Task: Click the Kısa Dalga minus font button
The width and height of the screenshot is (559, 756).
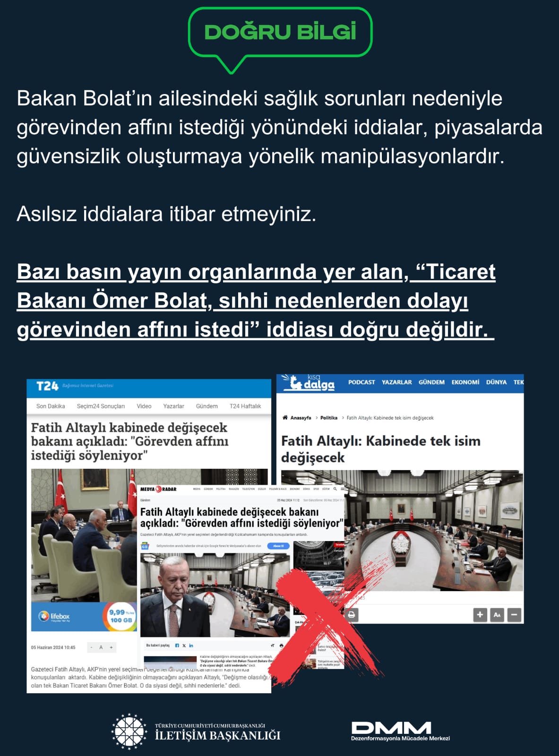Action: [x=514, y=615]
